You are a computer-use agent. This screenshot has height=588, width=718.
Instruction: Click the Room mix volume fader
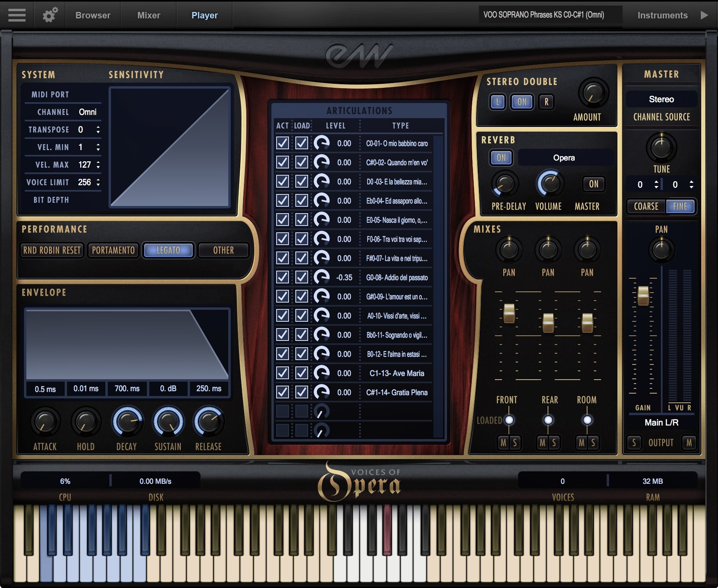click(x=587, y=323)
